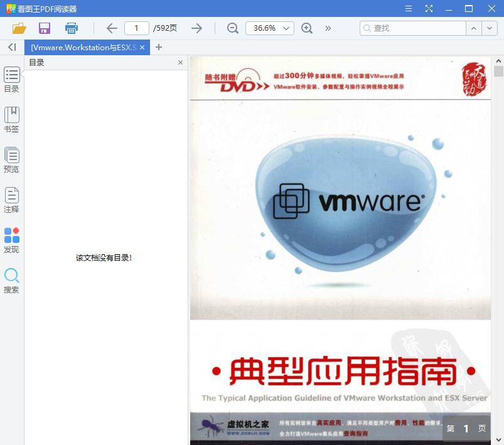Click the 第 1 页 page indicator overlay
The height and width of the screenshot is (445, 504).
coord(466,428)
